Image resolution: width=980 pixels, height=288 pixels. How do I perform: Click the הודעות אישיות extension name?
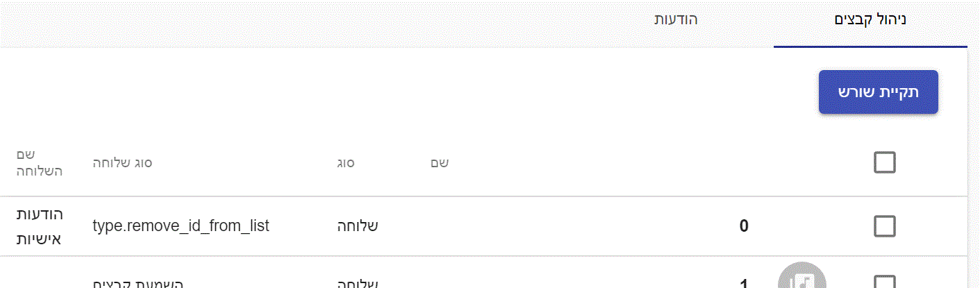(40, 226)
